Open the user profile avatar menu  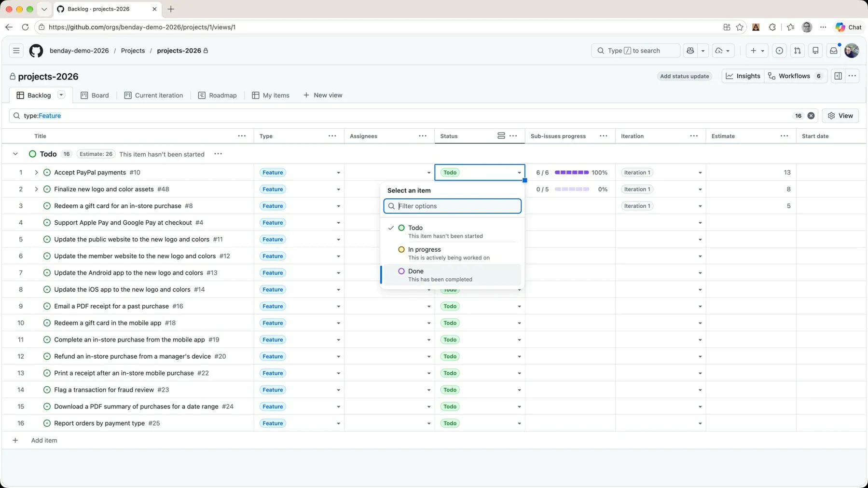click(852, 51)
